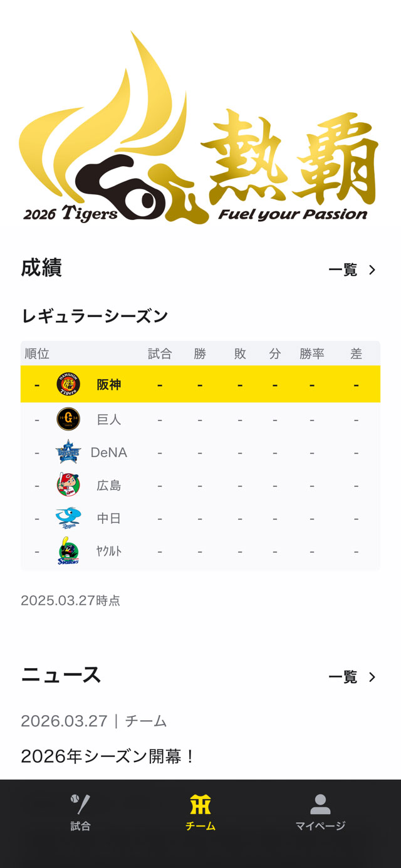This screenshot has height=868, width=401.
Task: Select the チーム tab icon
Action: click(200, 805)
